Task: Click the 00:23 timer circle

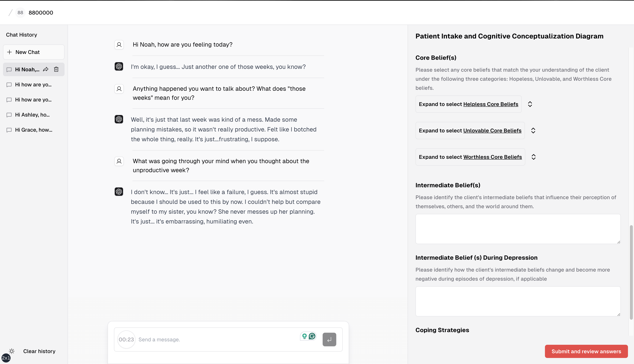Action: pos(126,339)
